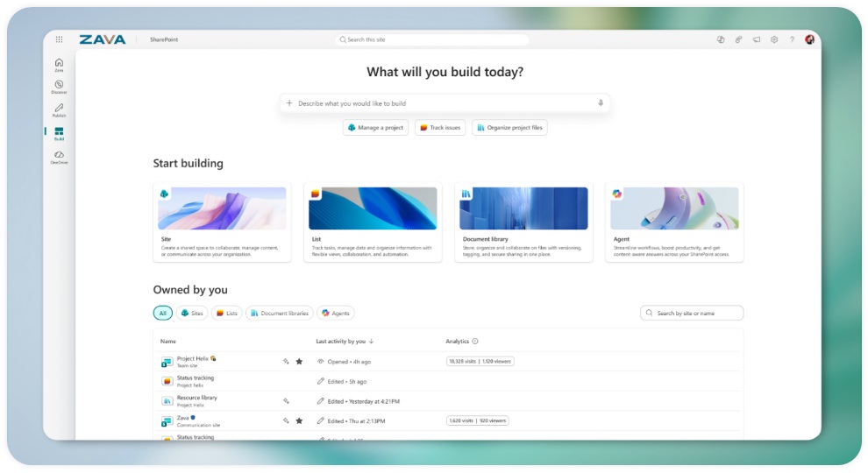Show Analytics info icon tooltip
The width and height of the screenshot is (868, 473).
[475, 342]
